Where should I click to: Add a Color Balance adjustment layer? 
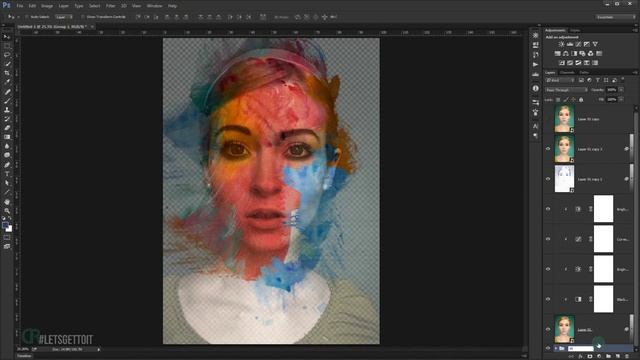click(566, 53)
